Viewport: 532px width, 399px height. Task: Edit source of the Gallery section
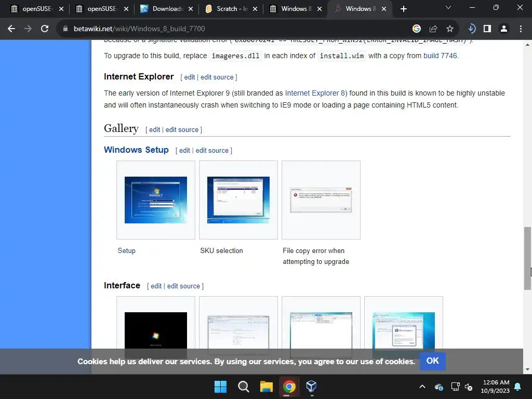pyautogui.click(x=182, y=129)
